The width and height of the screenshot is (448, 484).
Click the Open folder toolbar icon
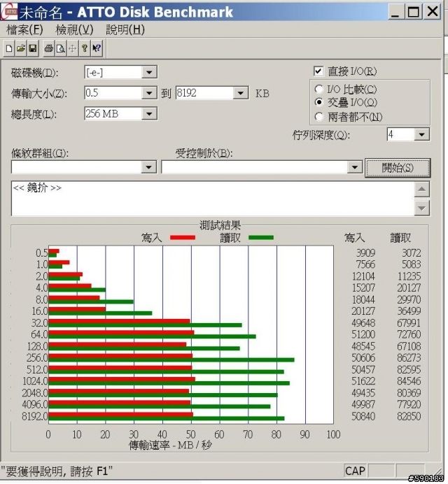(21, 48)
